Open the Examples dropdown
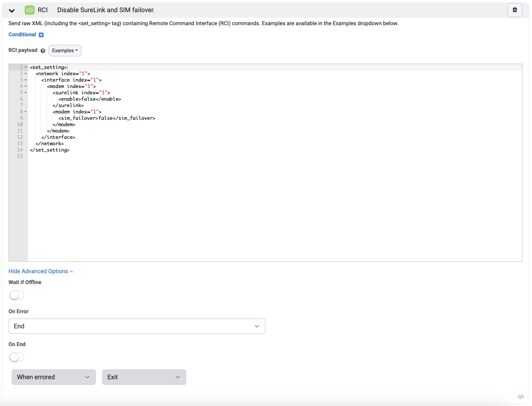Screen dimensions: 532x406 [x=65, y=50]
